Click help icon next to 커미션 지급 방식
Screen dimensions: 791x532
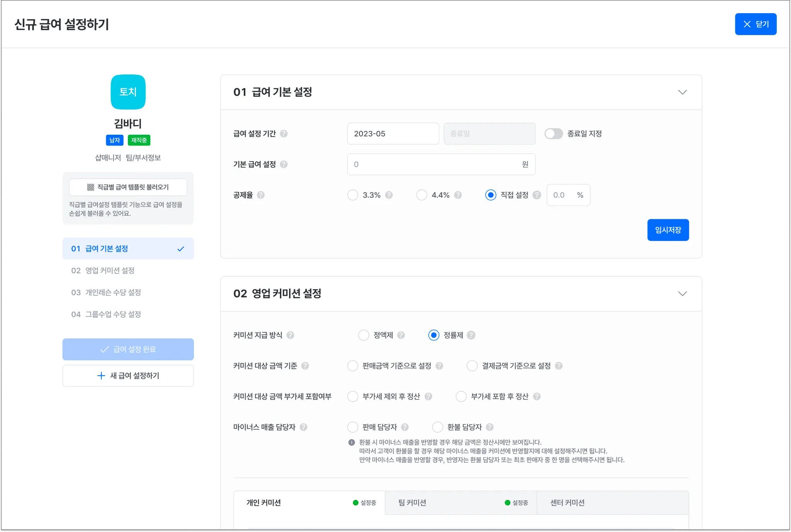pyautogui.click(x=290, y=335)
